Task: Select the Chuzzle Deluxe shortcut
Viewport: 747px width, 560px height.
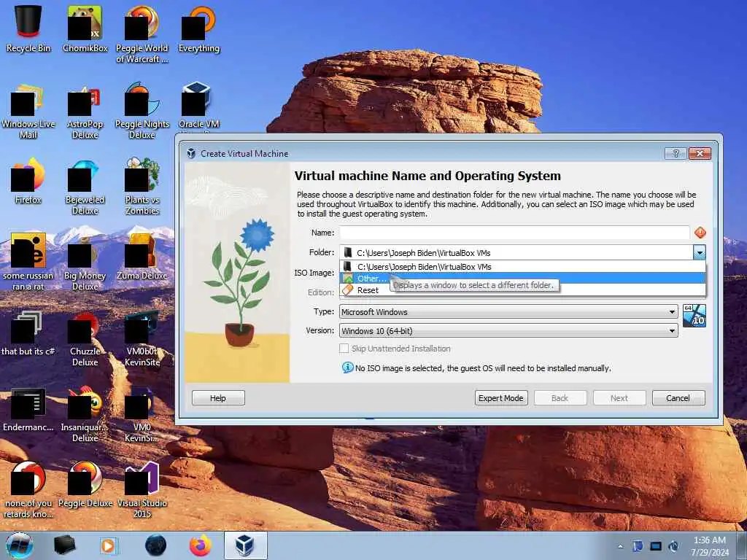Action: 85,338
